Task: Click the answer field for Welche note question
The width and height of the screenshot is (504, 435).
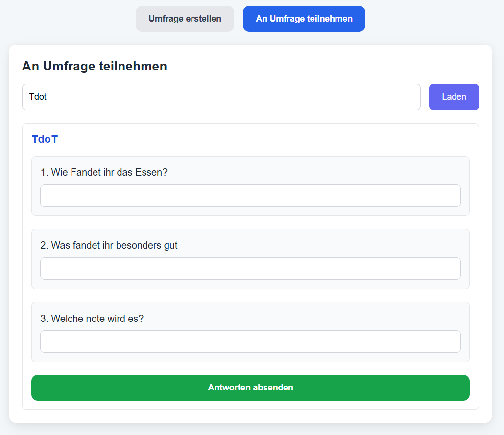Action: tap(250, 342)
